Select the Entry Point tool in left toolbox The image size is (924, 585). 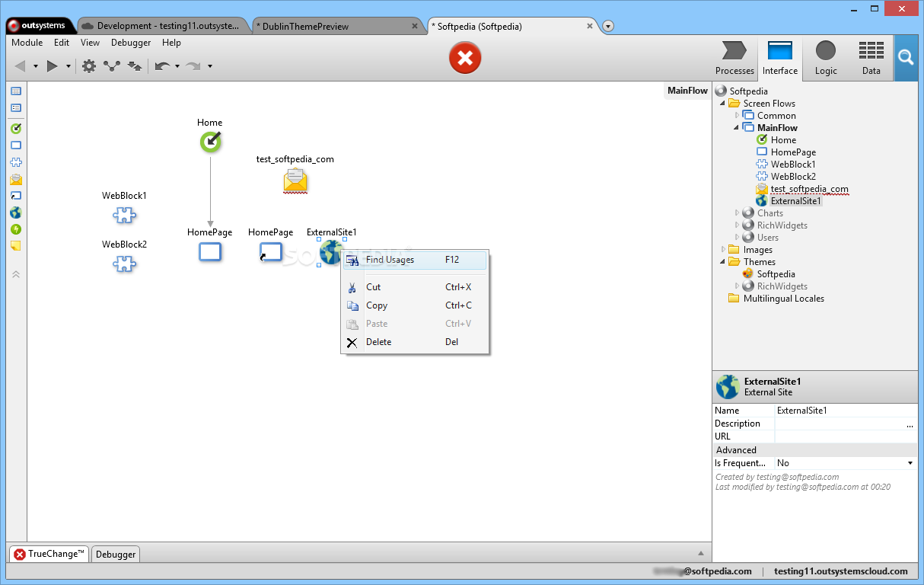click(x=16, y=128)
